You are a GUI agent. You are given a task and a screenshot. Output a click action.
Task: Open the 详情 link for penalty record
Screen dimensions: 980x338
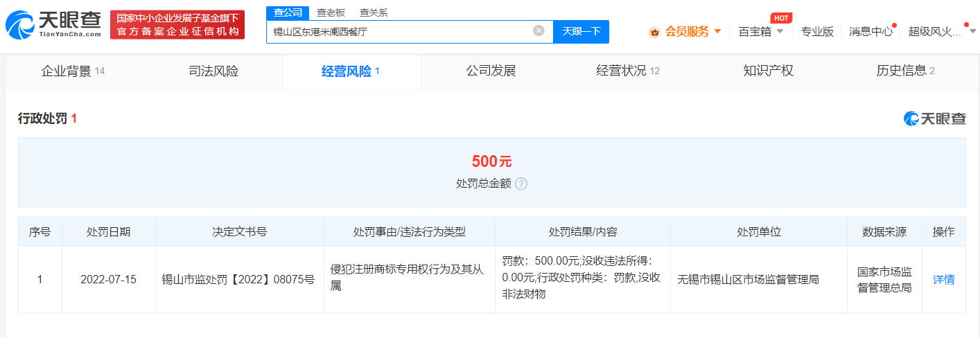pos(943,280)
